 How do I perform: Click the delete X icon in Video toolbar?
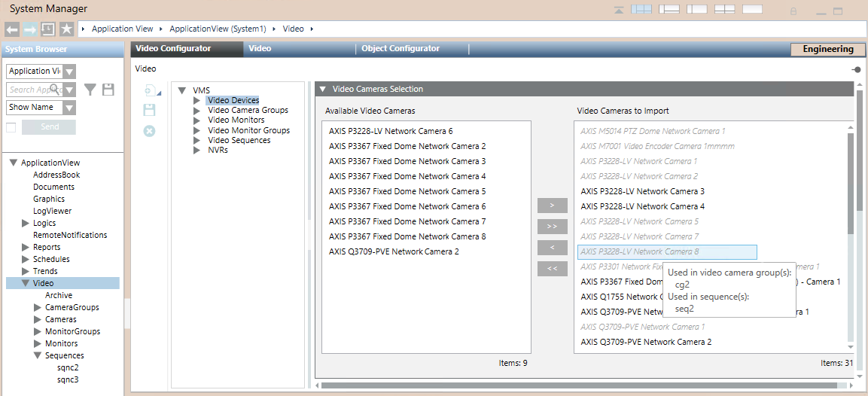149,131
